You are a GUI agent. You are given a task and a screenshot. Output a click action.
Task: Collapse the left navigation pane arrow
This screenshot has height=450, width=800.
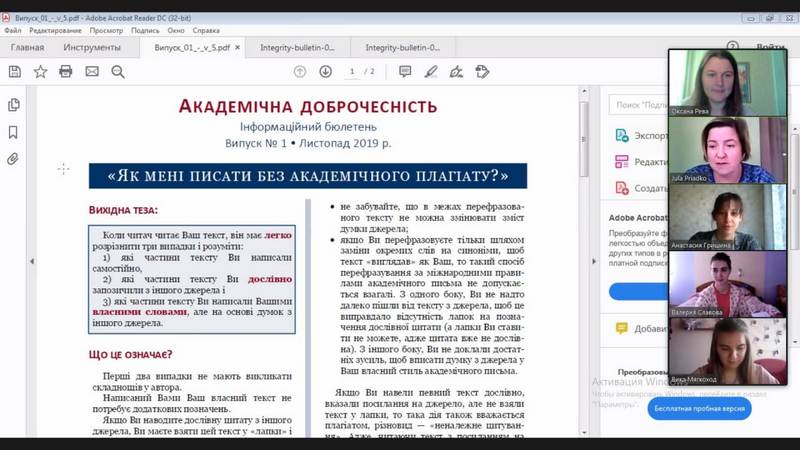pos(31,262)
